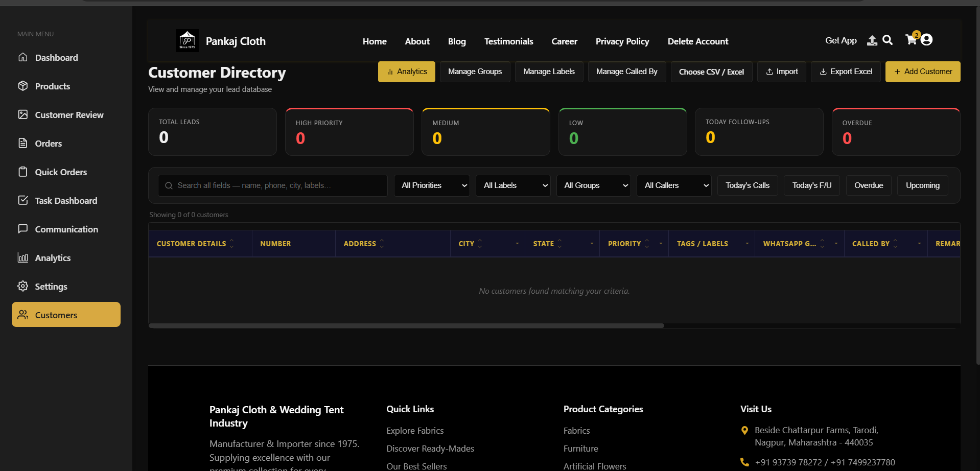
Task: Open the State column filter arrow
Action: (x=592, y=244)
